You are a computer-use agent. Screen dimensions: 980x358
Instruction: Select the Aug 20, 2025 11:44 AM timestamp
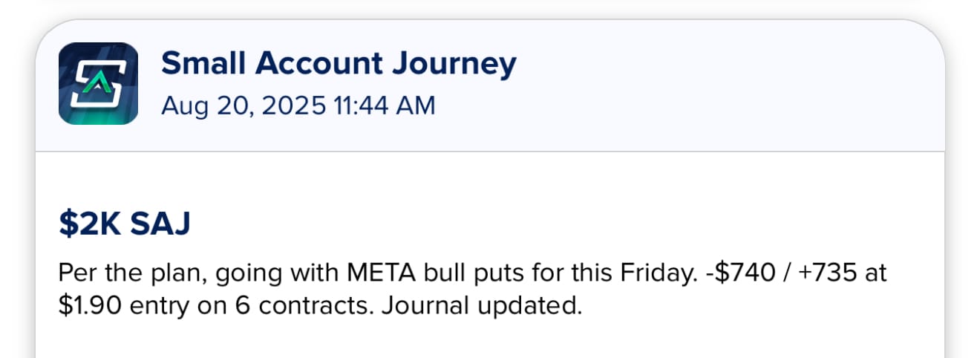tap(298, 105)
